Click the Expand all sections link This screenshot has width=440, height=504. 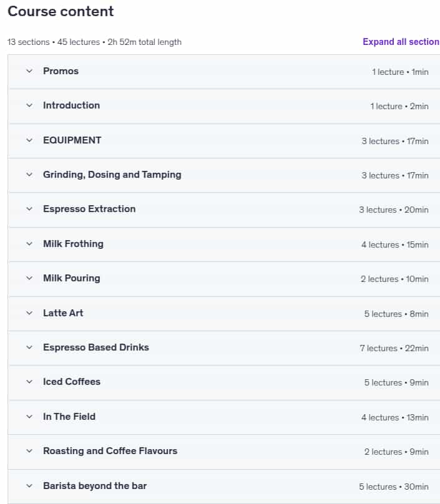pyautogui.click(x=401, y=42)
